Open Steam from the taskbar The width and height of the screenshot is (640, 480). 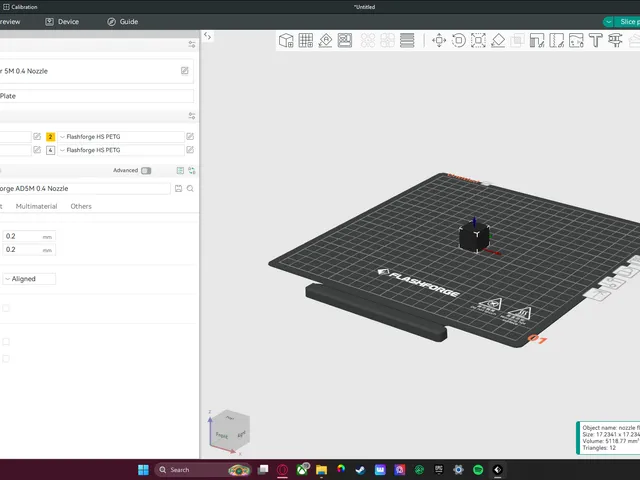point(360,470)
